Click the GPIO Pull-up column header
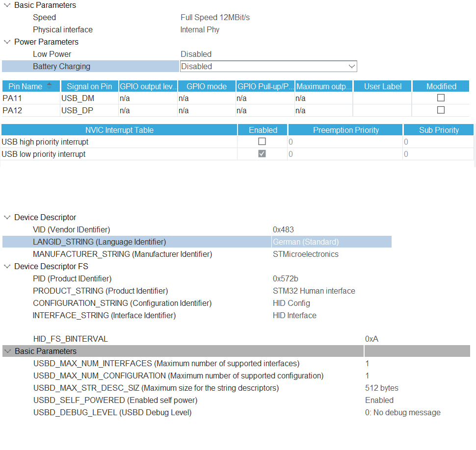The height and width of the screenshot is (450, 476). coord(265,86)
